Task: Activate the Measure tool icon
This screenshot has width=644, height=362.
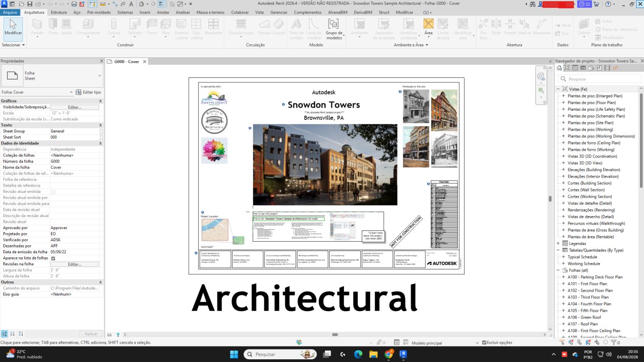Action: point(103,4)
